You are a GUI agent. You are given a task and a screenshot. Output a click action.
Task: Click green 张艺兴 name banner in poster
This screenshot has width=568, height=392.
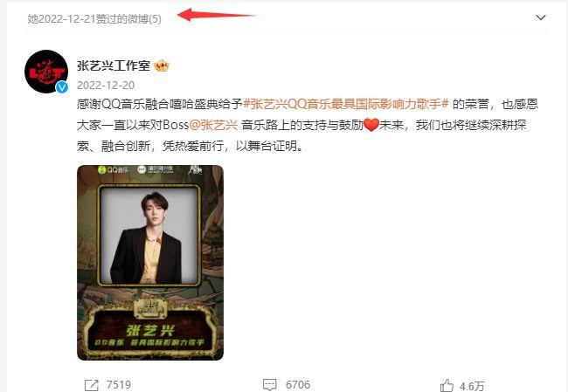pos(150,331)
